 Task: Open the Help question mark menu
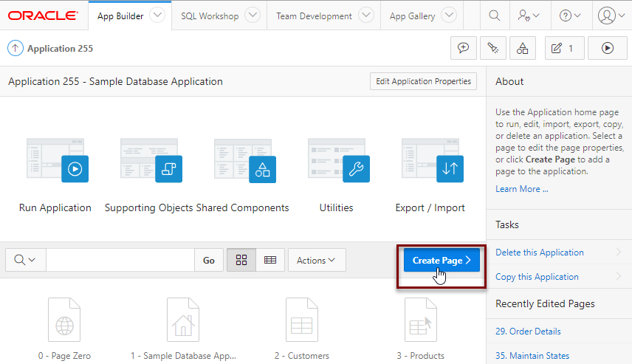click(x=570, y=16)
